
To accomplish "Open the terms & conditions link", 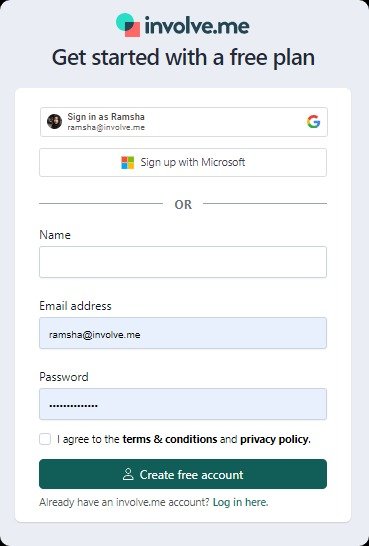I will [x=170, y=439].
